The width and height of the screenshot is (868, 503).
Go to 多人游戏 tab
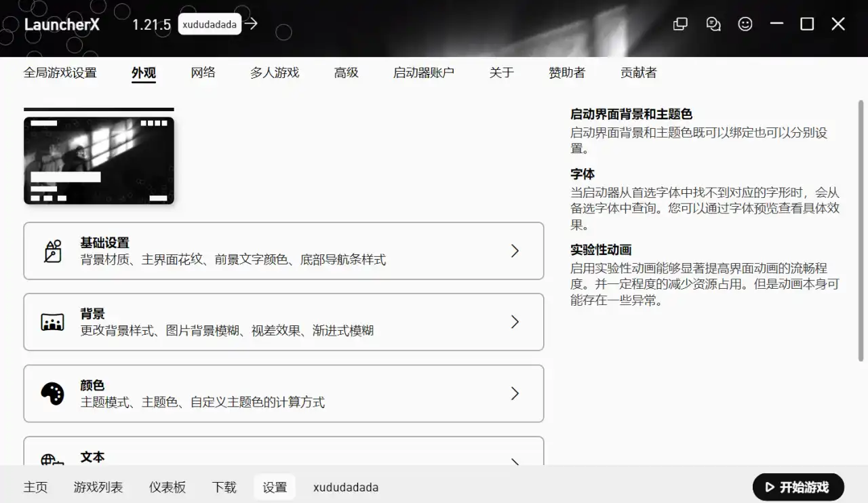pyautogui.click(x=275, y=73)
